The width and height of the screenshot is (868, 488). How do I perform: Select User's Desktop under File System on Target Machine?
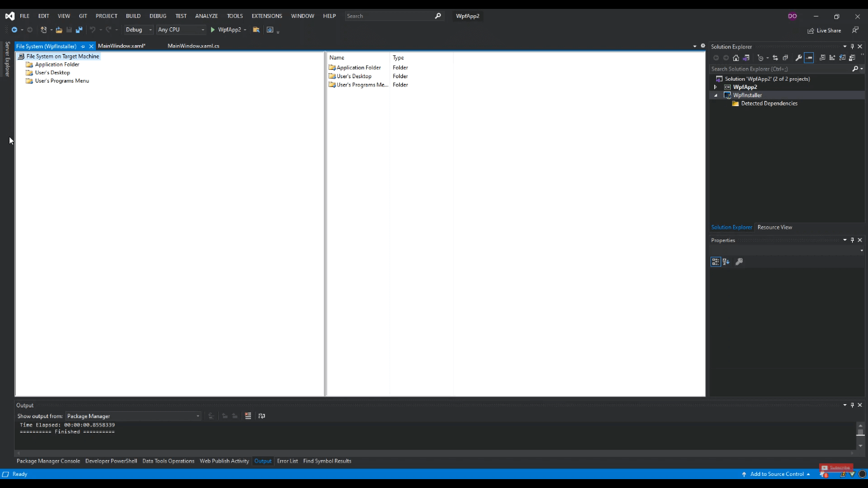53,72
